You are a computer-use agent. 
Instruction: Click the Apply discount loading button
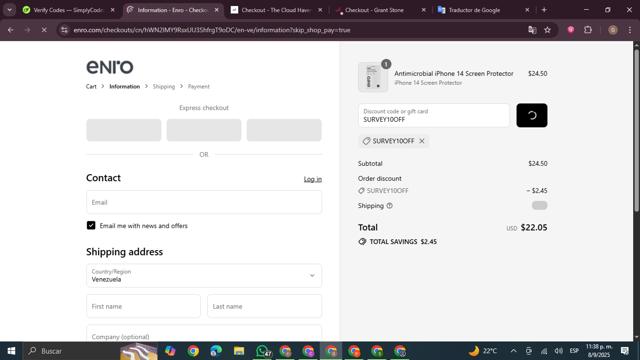pyautogui.click(x=532, y=116)
